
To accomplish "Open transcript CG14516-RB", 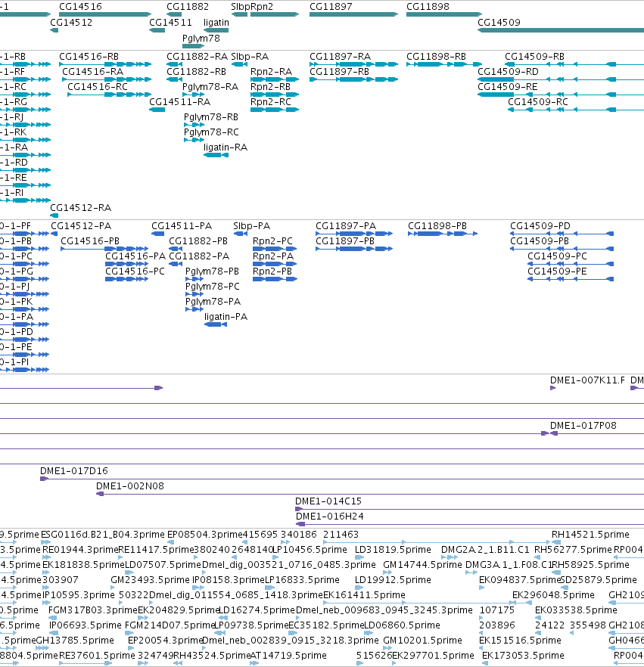I will [x=89, y=57].
